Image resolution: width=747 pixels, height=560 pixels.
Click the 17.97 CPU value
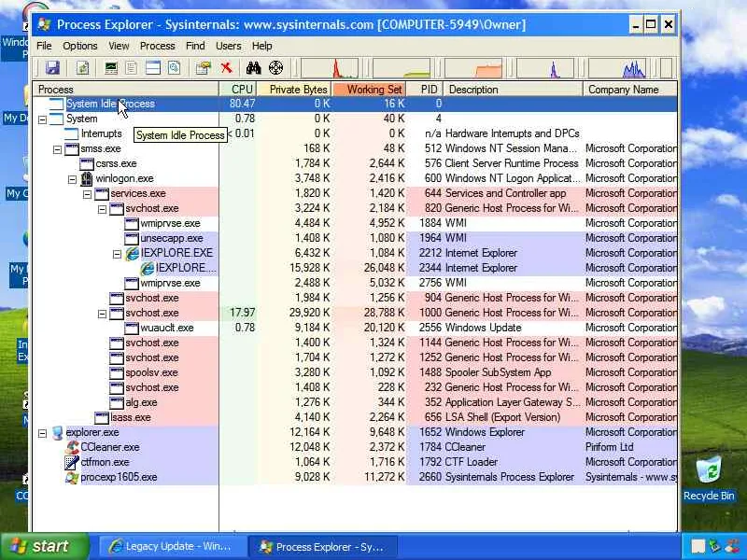243,313
